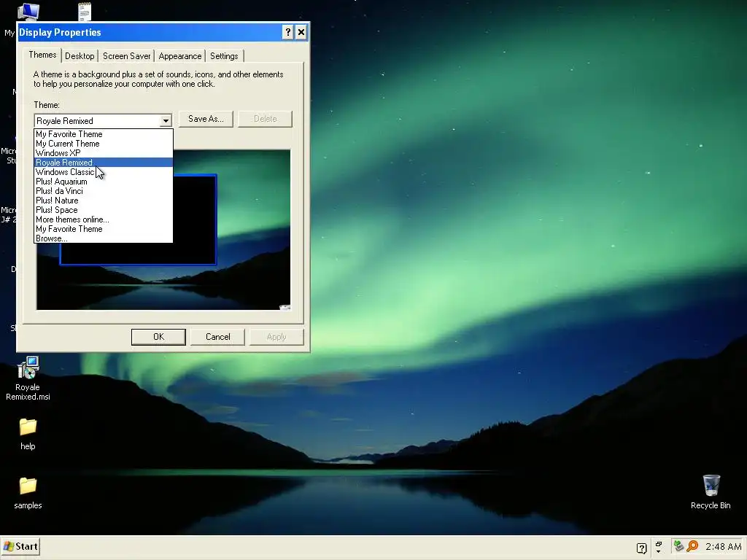This screenshot has width=747, height=560.
Task: Open the samples folder on desktop
Action: [28, 493]
